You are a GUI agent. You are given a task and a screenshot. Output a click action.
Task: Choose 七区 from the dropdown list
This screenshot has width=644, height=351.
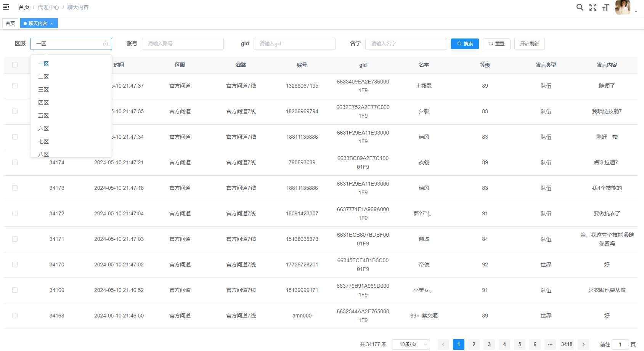pos(71,141)
